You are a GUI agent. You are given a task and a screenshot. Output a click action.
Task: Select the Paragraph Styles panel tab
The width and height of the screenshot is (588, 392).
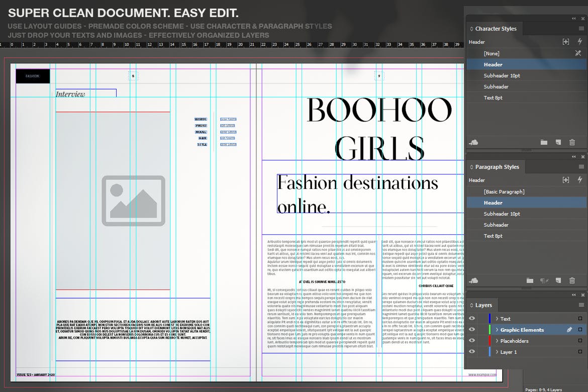pyautogui.click(x=497, y=167)
